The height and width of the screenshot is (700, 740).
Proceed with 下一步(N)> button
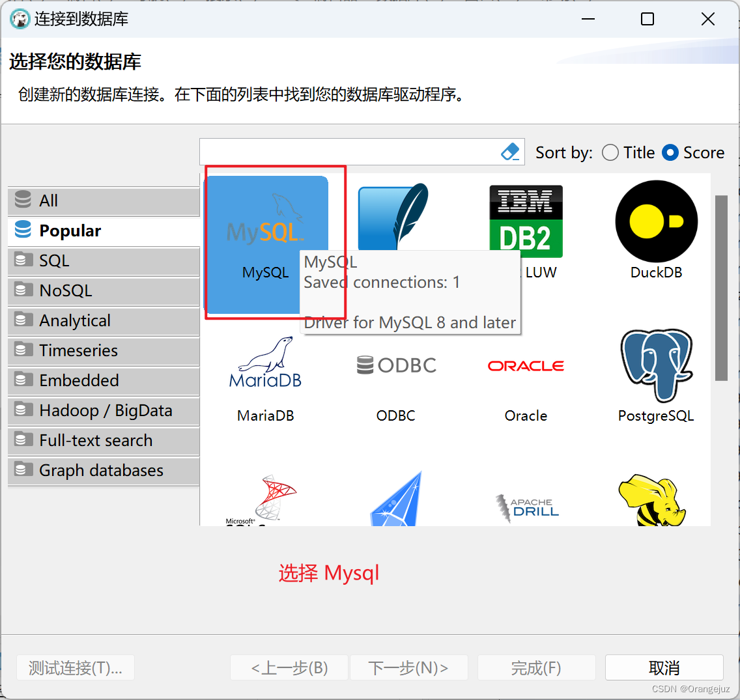point(408,667)
